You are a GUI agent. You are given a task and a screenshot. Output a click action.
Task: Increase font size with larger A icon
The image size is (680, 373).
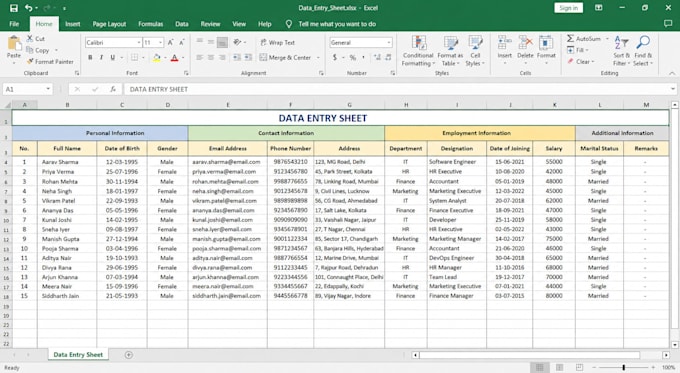point(170,42)
